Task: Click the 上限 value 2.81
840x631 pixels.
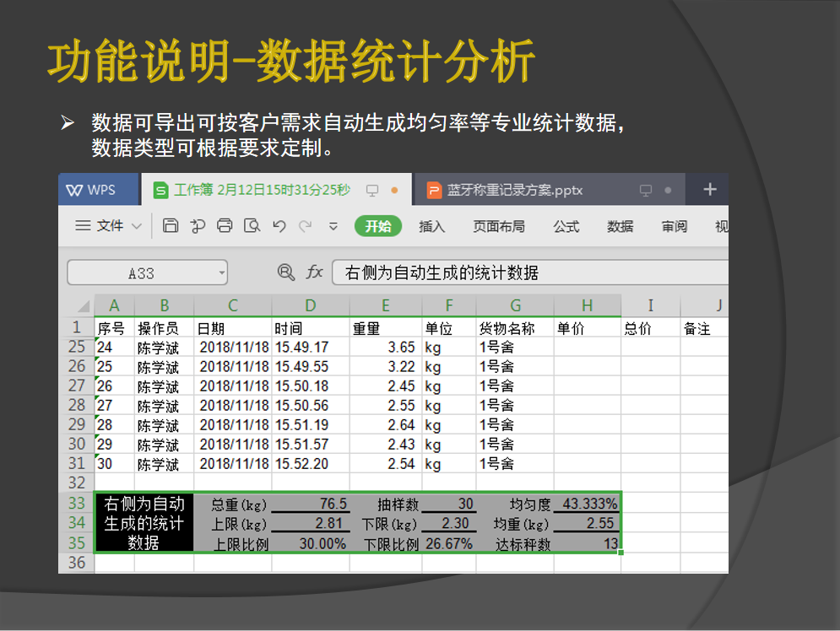Action: [311, 523]
